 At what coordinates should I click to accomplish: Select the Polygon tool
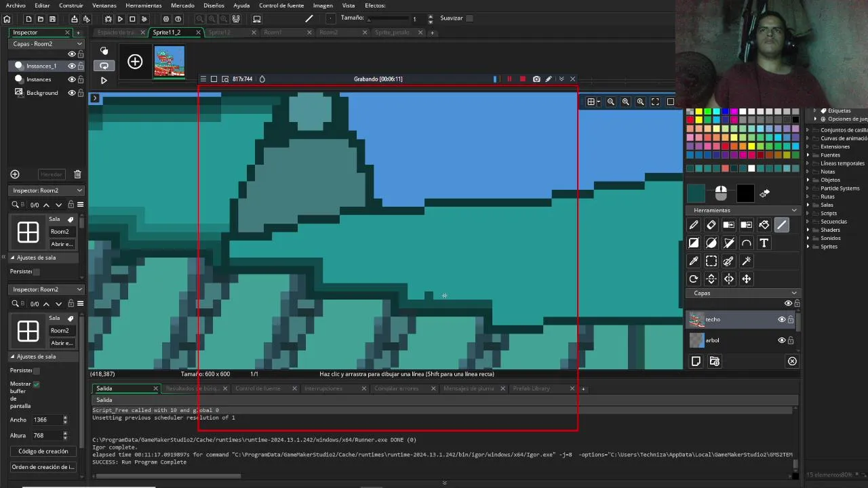[729, 243]
